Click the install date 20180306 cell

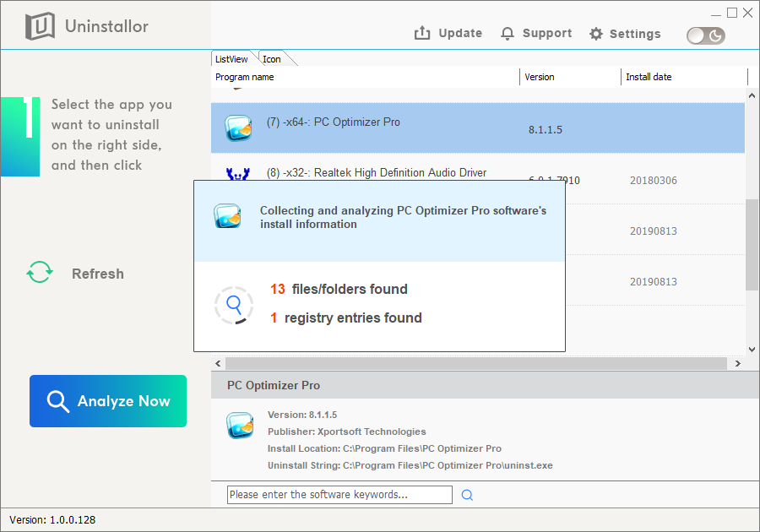pos(654,181)
